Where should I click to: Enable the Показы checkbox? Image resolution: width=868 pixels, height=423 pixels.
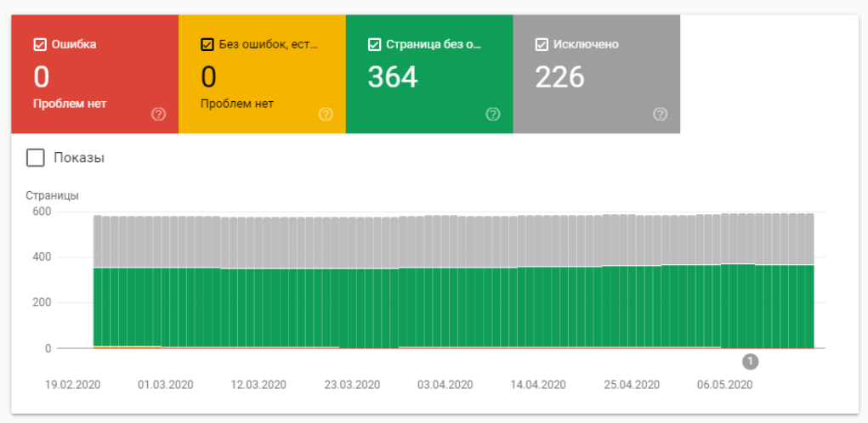point(36,158)
